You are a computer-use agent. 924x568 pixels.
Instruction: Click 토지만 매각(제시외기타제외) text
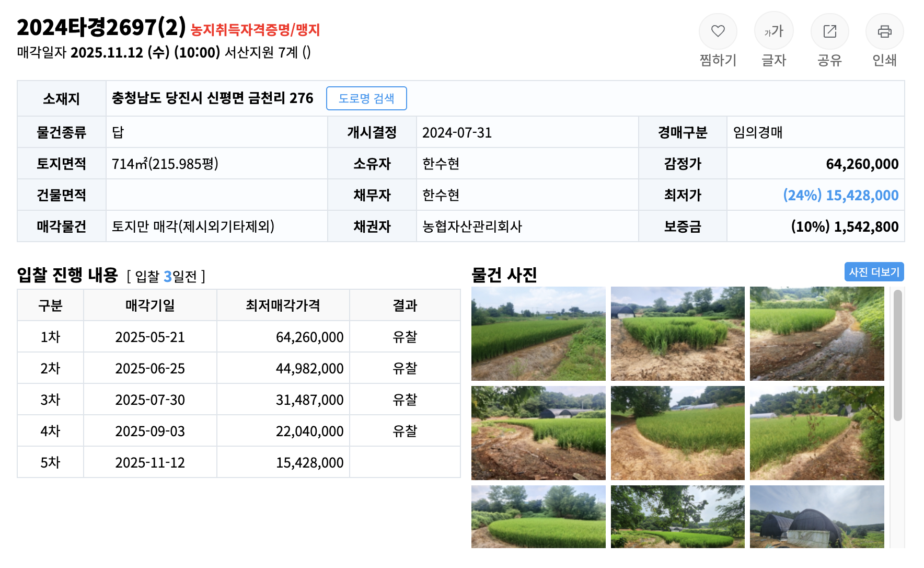click(x=193, y=226)
